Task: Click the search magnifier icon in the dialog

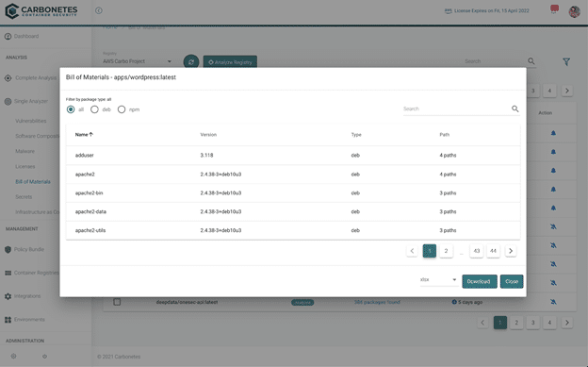Action: (x=514, y=108)
